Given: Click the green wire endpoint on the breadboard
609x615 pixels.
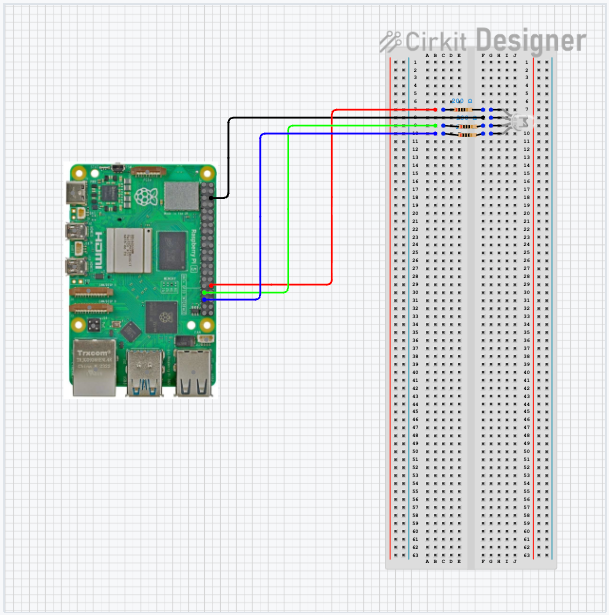Looking at the screenshot, I should point(435,126).
